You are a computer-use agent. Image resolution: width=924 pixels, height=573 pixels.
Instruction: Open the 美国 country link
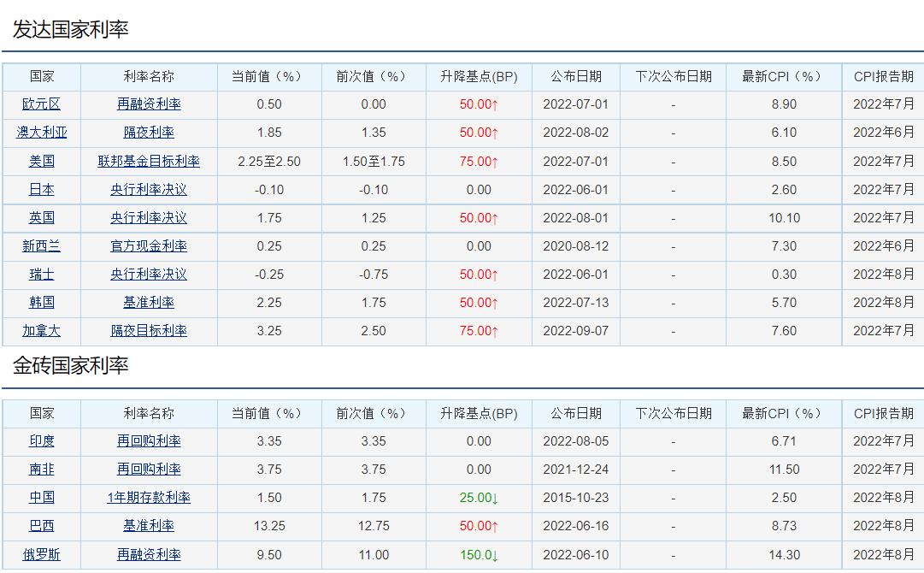pos(41,161)
